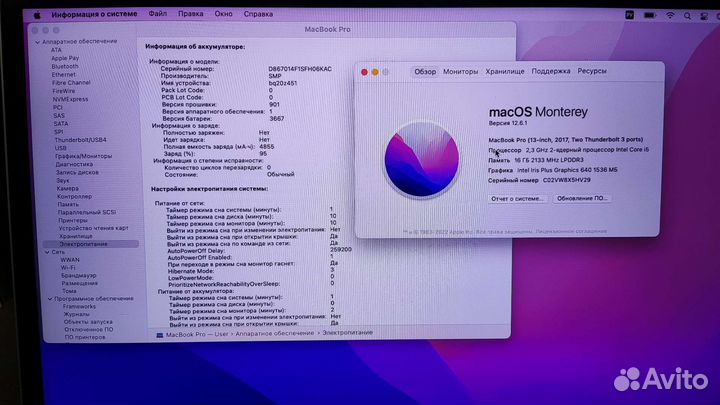Image resolution: width=720 pixels, height=405 pixels.
Task: Select Тома in the sidebar
Action: (69, 291)
